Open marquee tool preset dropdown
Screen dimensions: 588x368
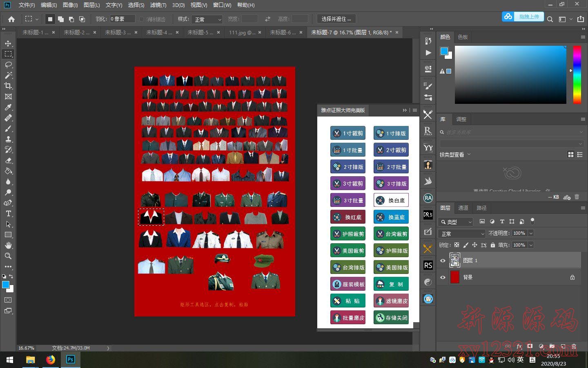[x=37, y=19]
